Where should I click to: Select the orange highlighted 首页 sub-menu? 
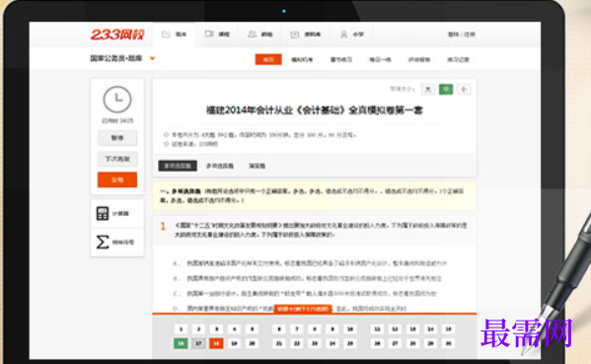(x=268, y=59)
